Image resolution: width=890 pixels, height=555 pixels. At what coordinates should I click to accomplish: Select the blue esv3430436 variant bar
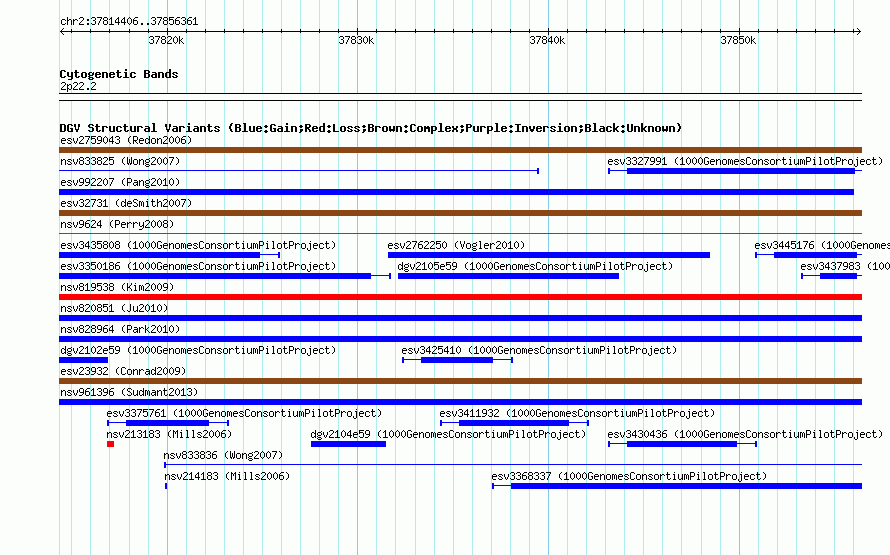(x=682, y=444)
